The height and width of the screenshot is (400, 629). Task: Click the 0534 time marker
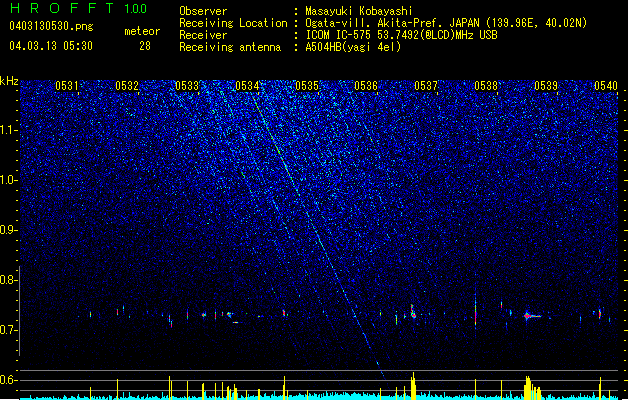coord(247,86)
